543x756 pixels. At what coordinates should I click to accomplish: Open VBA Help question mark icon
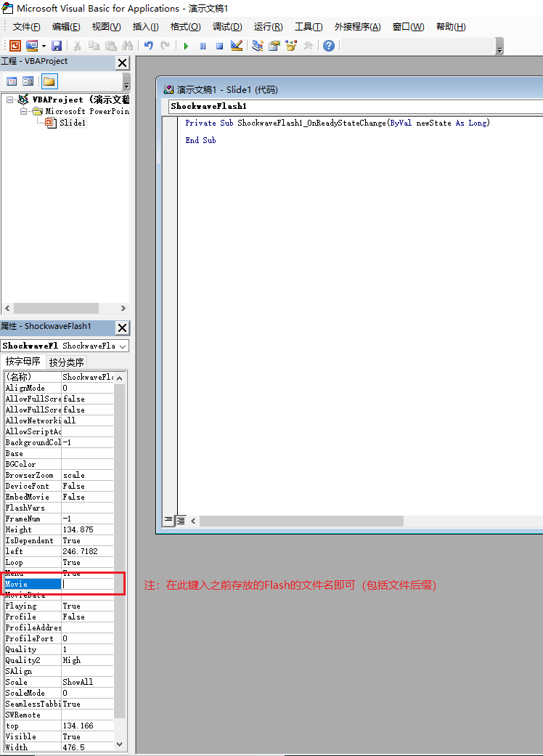click(329, 46)
